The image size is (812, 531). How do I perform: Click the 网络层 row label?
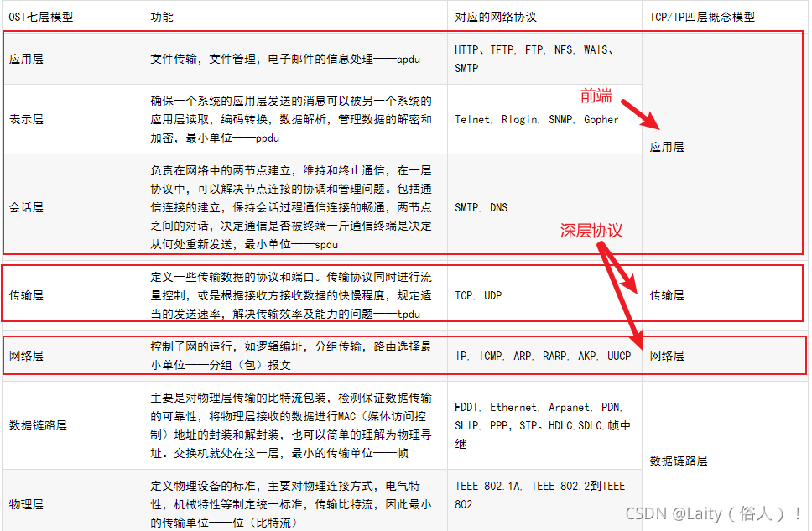[x=28, y=356]
